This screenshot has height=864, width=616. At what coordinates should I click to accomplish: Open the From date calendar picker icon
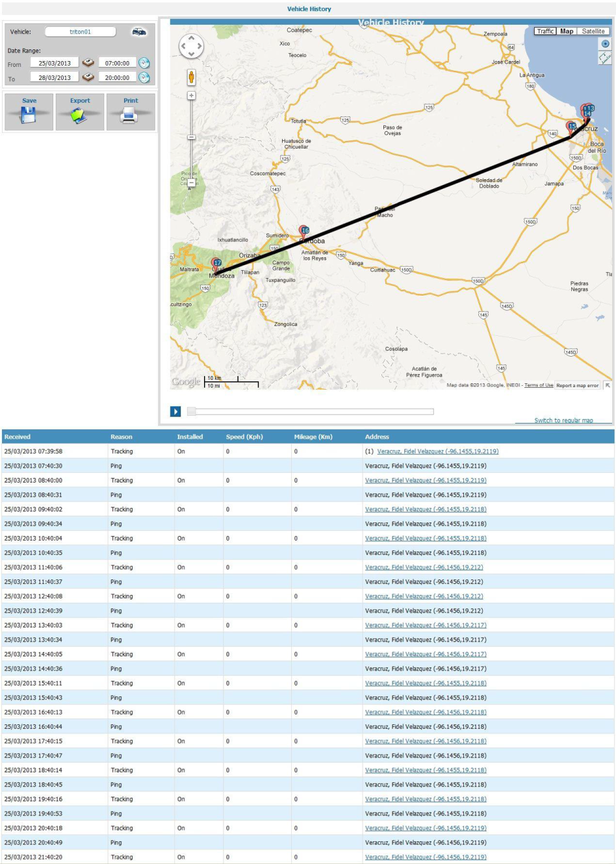click(x=88, y=63)
